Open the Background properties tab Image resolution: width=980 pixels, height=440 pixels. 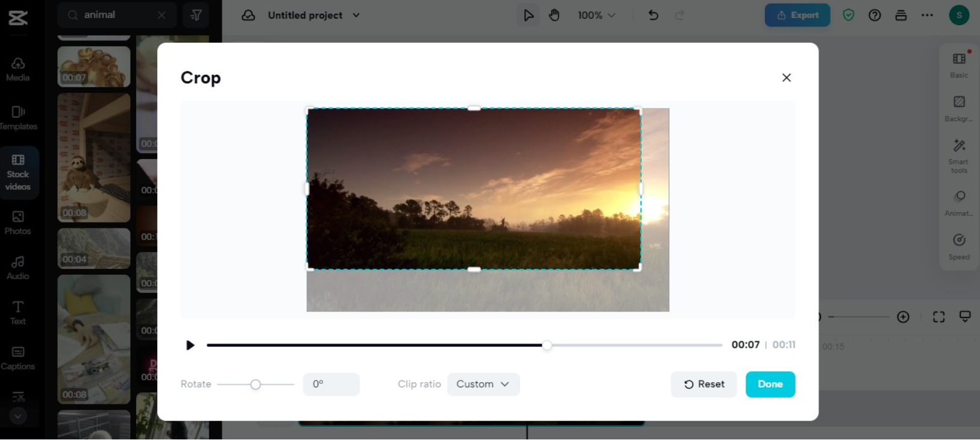pyautogui.click(x=959, y=108)
